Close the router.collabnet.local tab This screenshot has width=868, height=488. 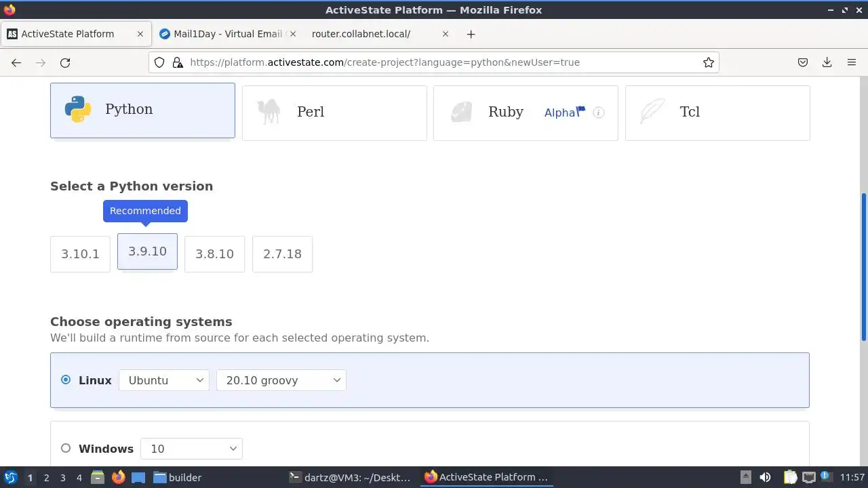click(x=446, y=34)
